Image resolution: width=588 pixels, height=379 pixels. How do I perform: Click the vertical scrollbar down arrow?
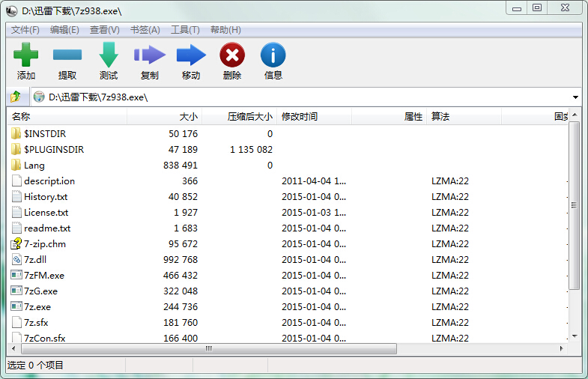(575, 336)
